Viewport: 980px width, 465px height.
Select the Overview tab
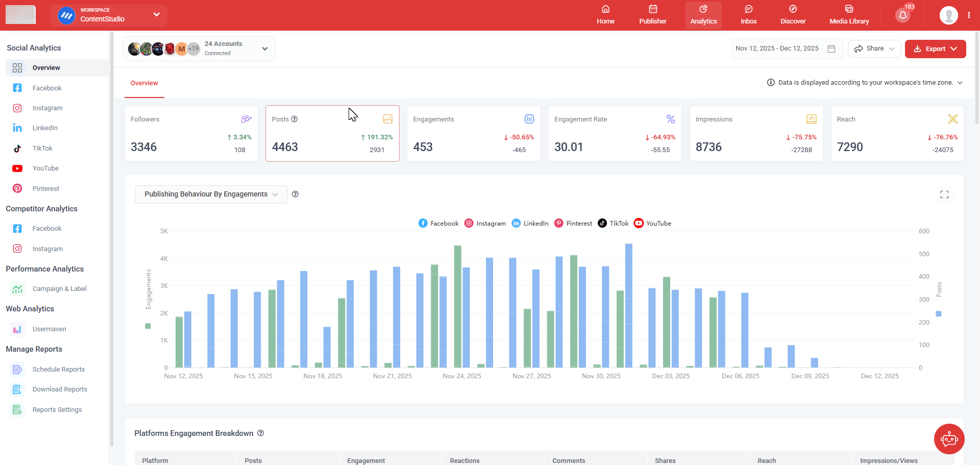(144, 83)
